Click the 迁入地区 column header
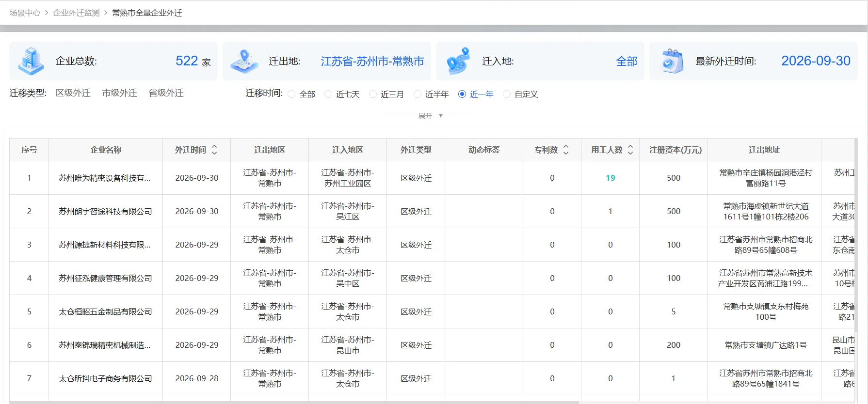Screen dimensions: 868x404 348,150
